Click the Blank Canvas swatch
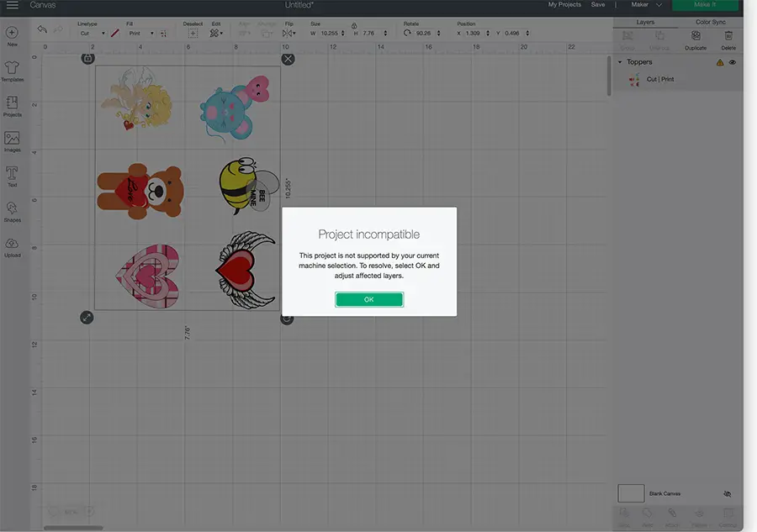This screenshot has height=532, width=757. tap(631, 493)
